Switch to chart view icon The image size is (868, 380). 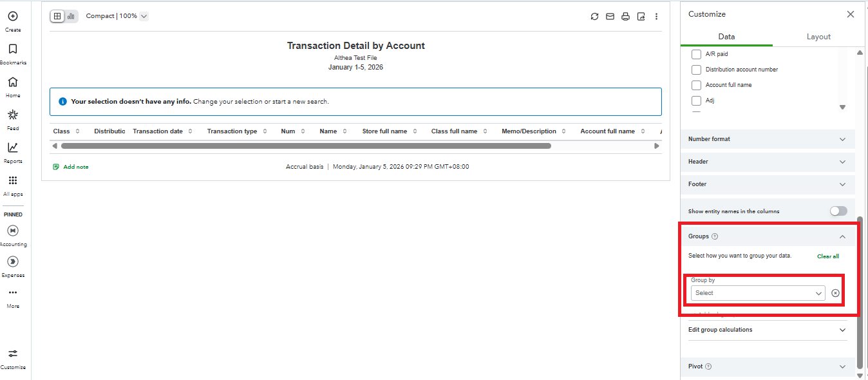[71, 16]
